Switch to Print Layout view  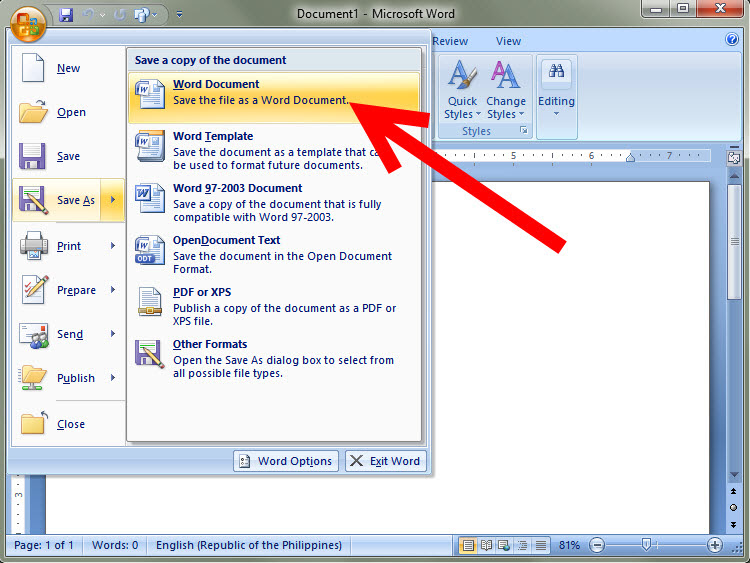(468, 545)
